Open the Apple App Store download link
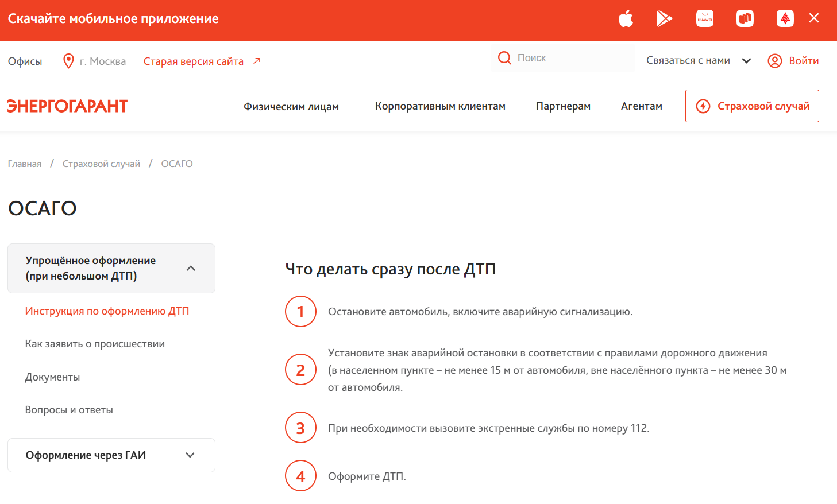837x504 pixels. (626, 18)
